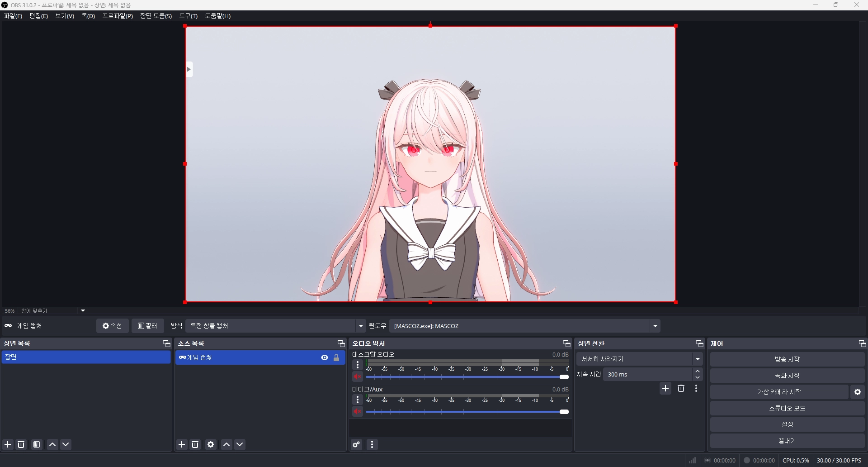The width and height of the screenshot is (868, 467).
Task: Select the 장면 item in scene list
Action: [86, 357]
